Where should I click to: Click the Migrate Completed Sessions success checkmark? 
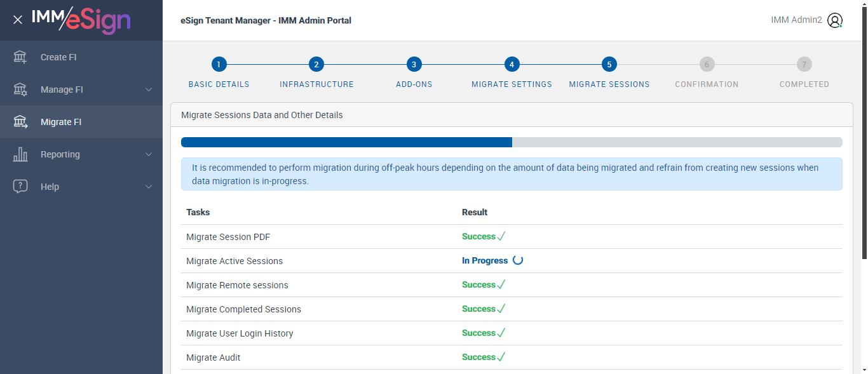point(501,309)
